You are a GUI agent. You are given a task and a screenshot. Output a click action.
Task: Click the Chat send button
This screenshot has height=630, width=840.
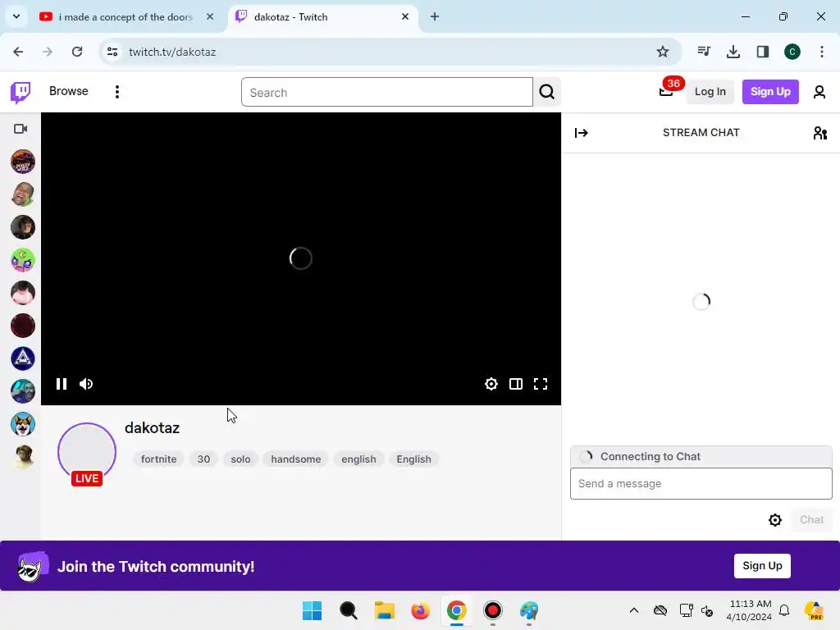(811, 519)
